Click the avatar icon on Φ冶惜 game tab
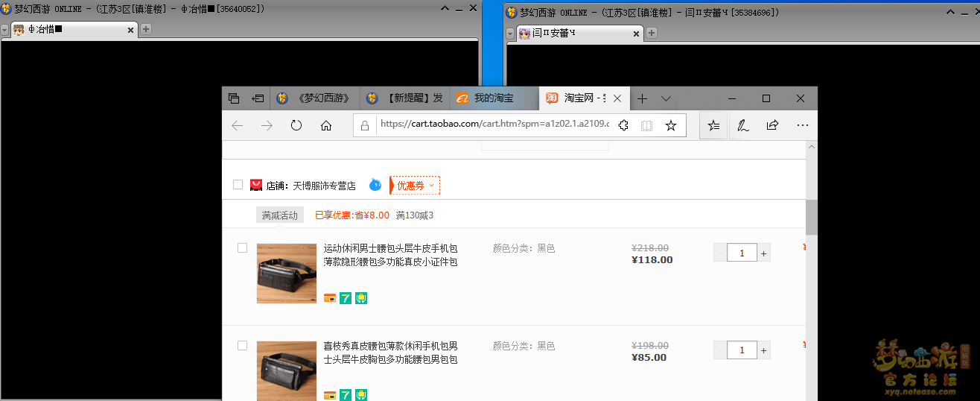 coord(19,30)
